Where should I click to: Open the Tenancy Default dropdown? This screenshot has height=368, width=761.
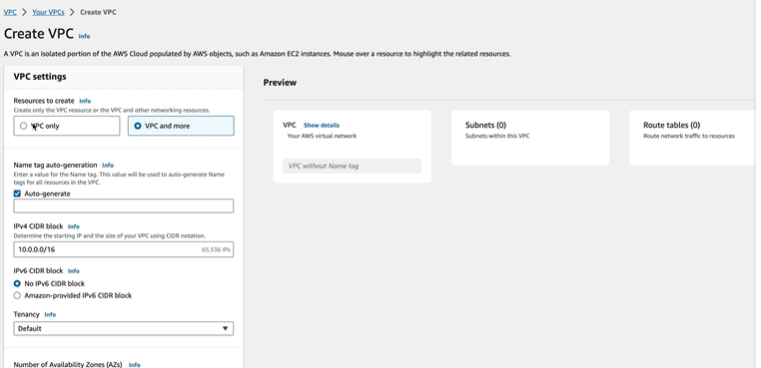[x=123, y=328]
